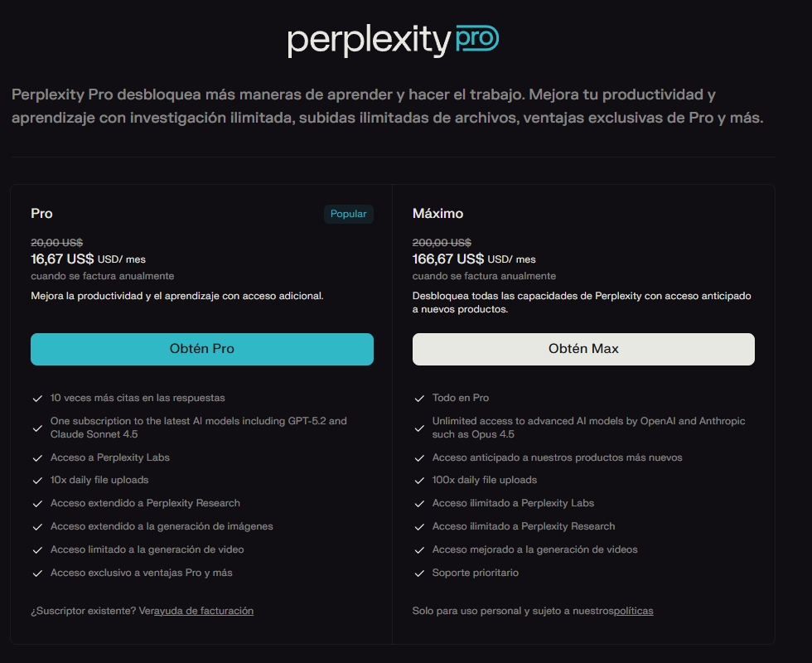812x663 pixels.
Task: Click checkmark next to '100x daily file uploads'
Action: tap(419, 480)
